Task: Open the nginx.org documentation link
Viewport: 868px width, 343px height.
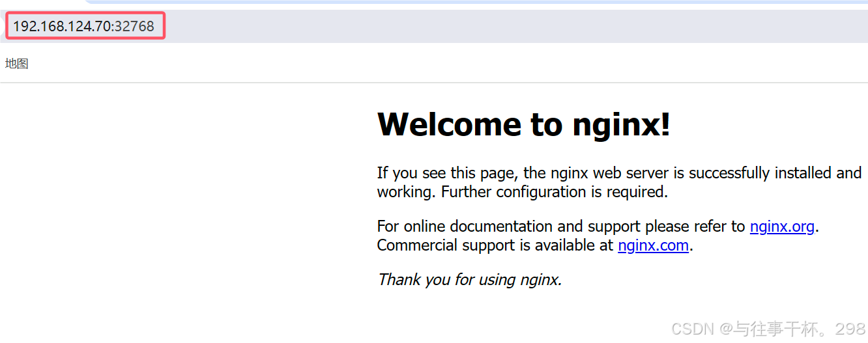Action: [x=782, y=226]
